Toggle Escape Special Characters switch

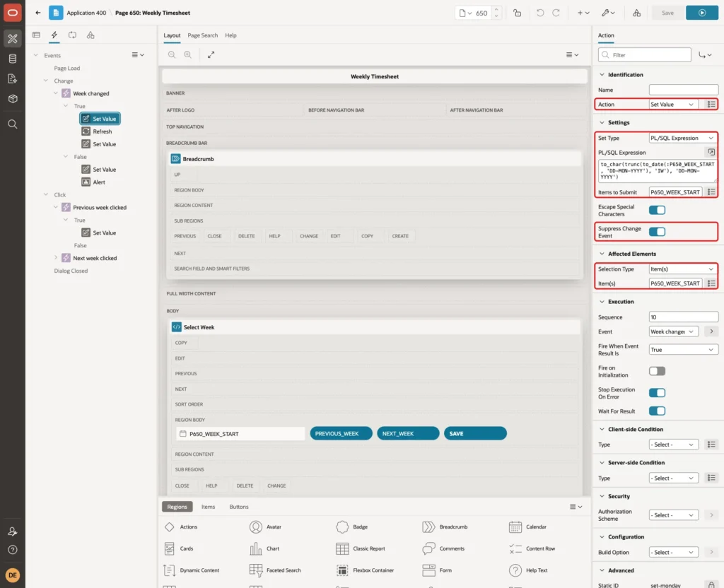point(657,210)
